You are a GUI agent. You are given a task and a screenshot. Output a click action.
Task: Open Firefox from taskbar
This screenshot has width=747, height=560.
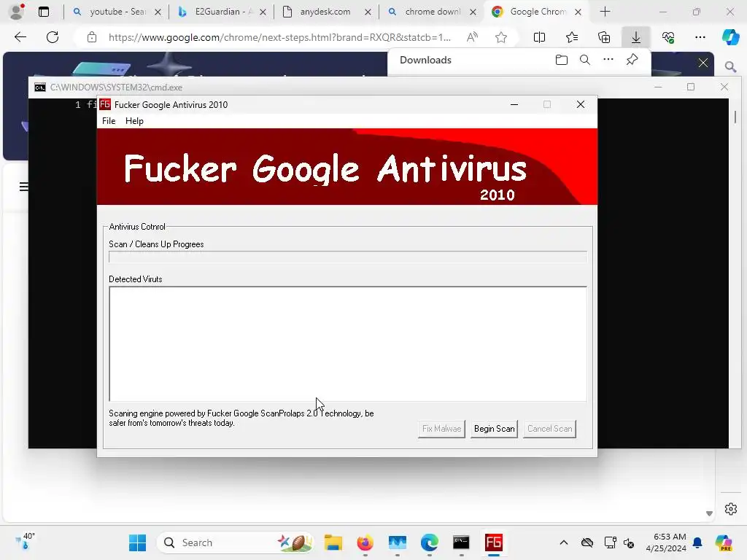(x=365, y=542)
